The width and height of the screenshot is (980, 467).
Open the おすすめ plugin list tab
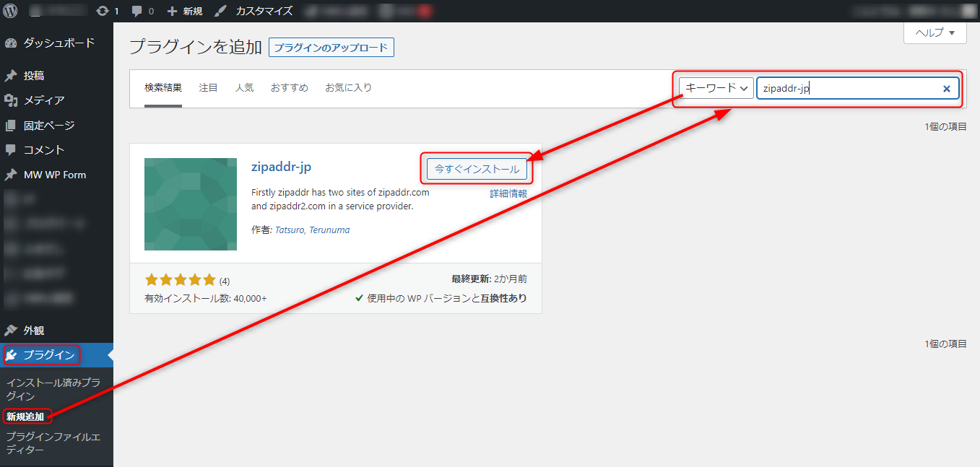[x=289, y=87]
